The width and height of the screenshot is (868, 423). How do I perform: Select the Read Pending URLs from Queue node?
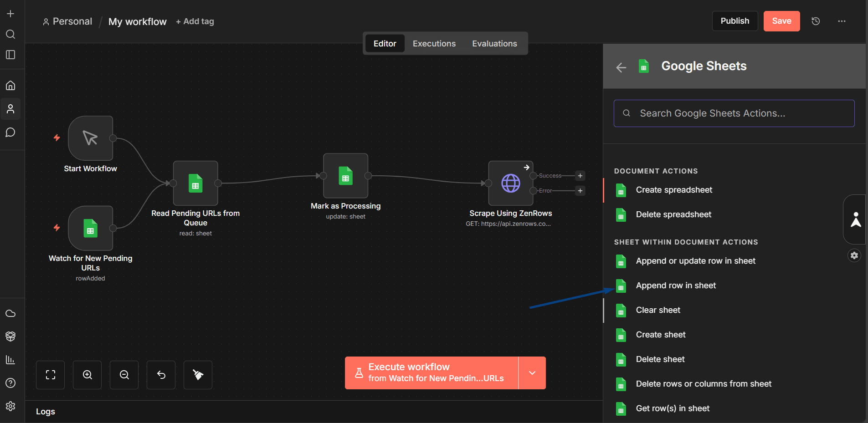tap(195, 183)
